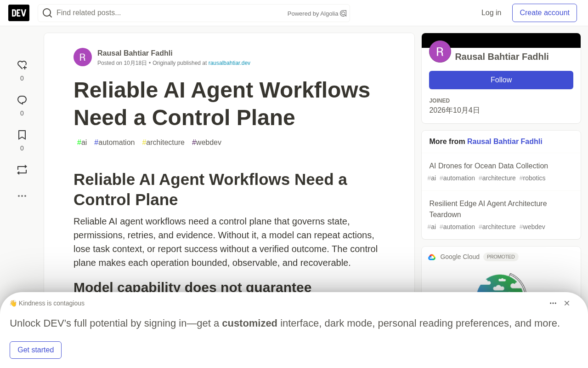
Task: Go to the DEV home logo
Action: (x=19, y=13)
